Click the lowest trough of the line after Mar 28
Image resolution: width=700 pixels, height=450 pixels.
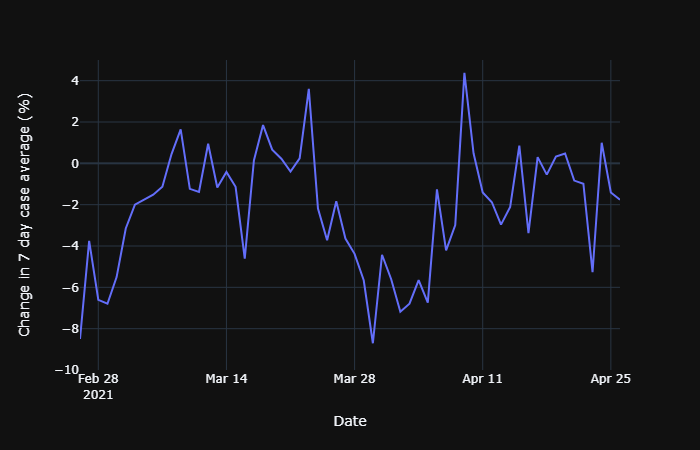point(373,343)
